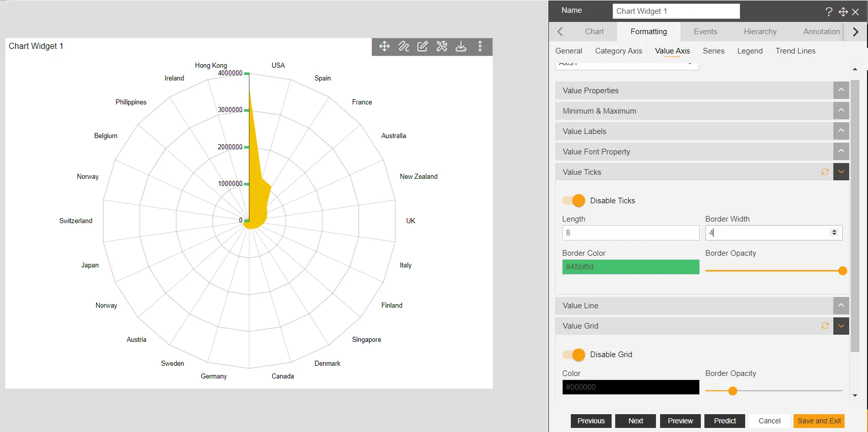The image size is (868, 432).
Task: Click the Hong Kong axis label
Action: (x=211, y=66)
